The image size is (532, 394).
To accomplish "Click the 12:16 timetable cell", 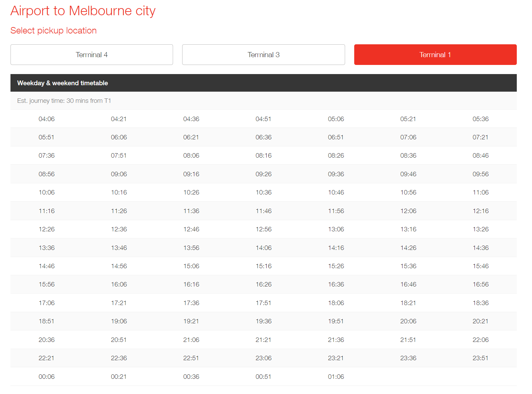I will [481, 211].
